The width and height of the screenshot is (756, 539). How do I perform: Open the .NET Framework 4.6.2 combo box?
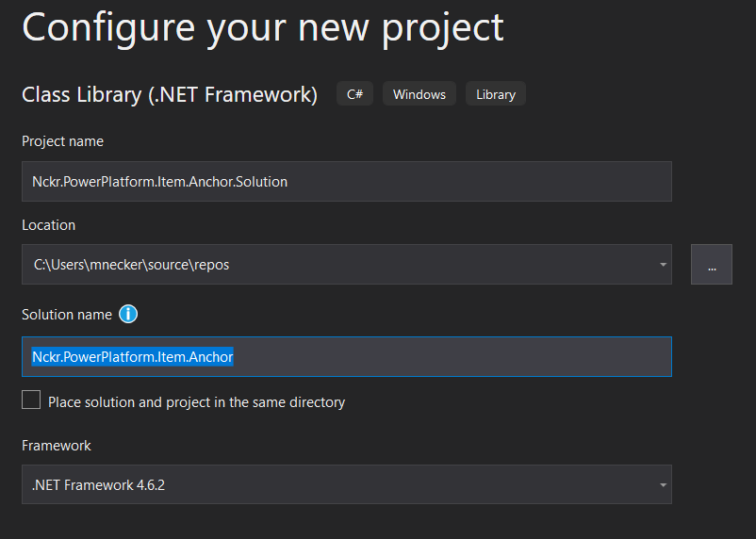click(347, 484)
